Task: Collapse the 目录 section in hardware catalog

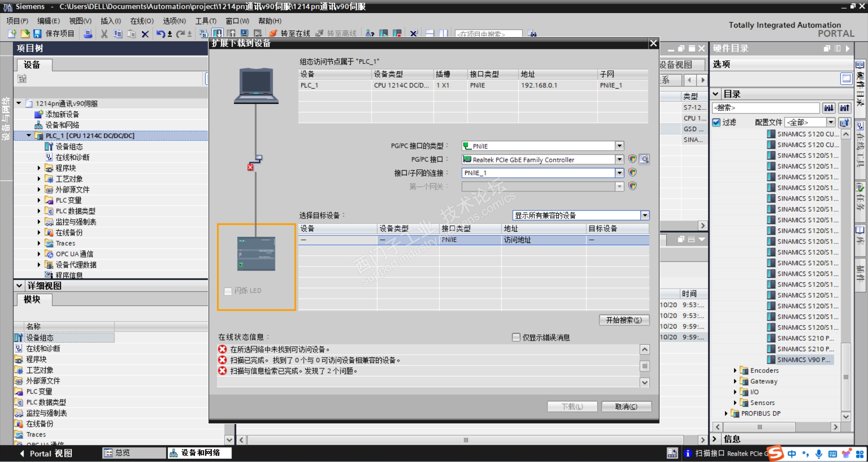Action: click(716, 94)
